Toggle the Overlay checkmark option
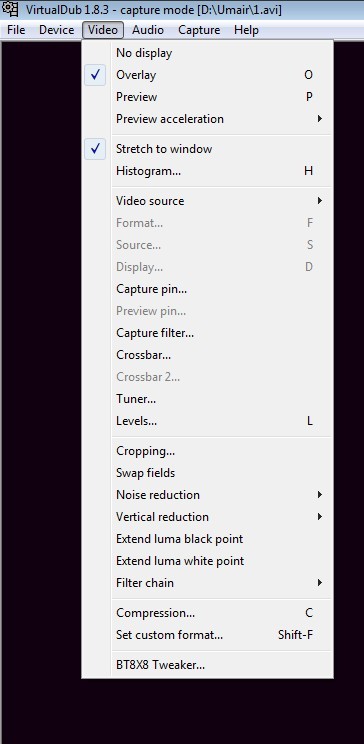This screenshot has height=744, width=364. (207, 75)
